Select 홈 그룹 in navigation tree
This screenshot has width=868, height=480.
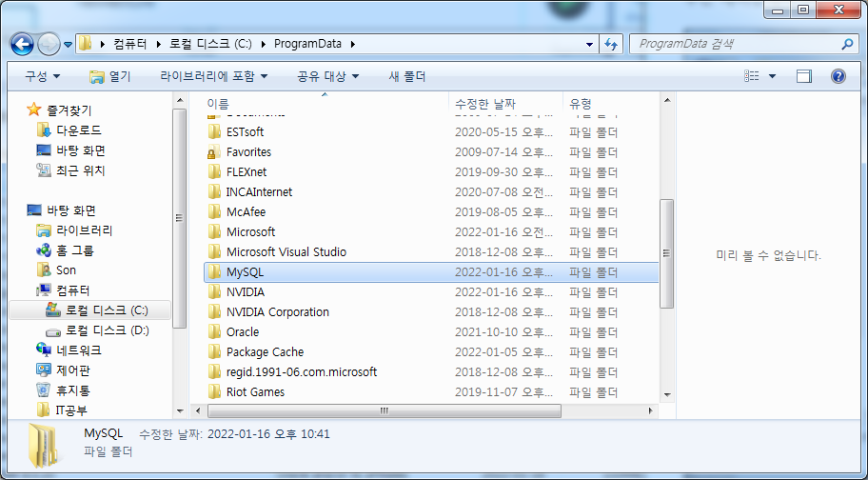click(x=75, y=250)
